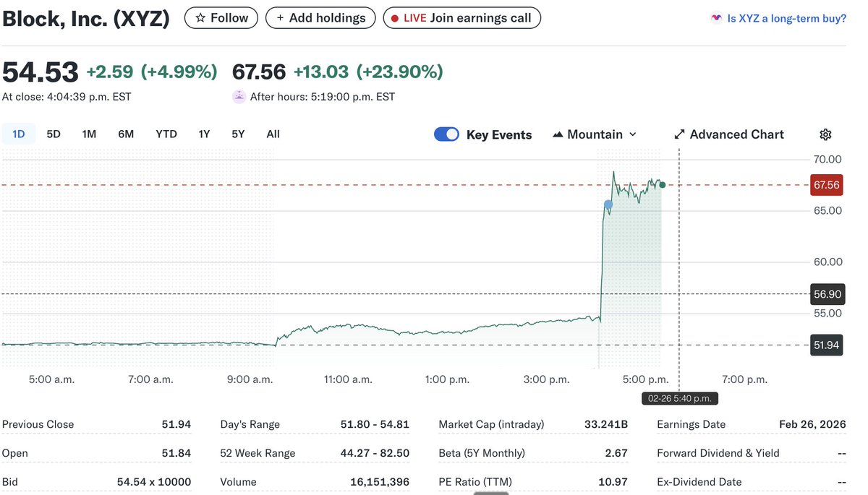Screen dimensions: 868x495
Task: Click the Previous Close label
Action: (x=38, y=424)
